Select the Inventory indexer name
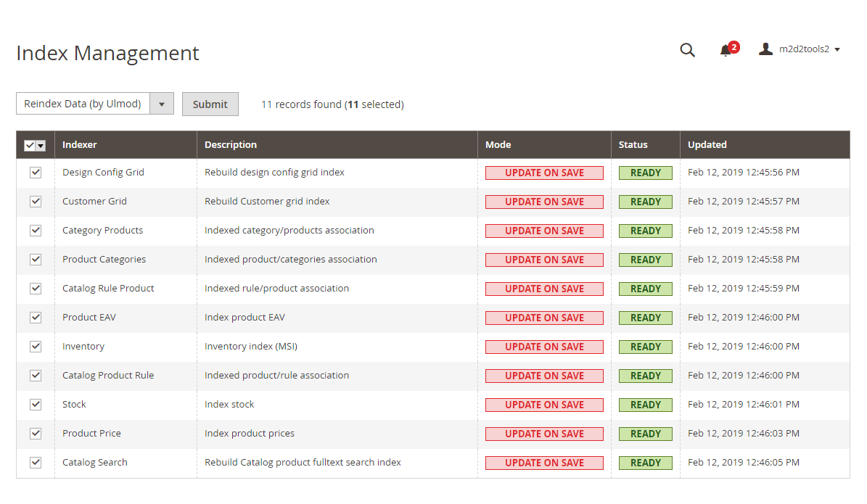Viewport: 867px width, 504px height. [83, 347]
